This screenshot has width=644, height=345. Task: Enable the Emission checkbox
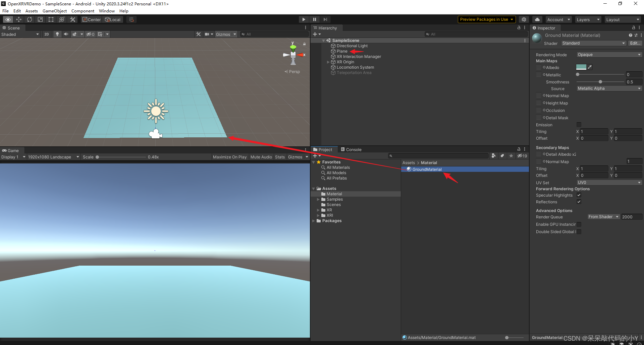click(x=579, y=125)
